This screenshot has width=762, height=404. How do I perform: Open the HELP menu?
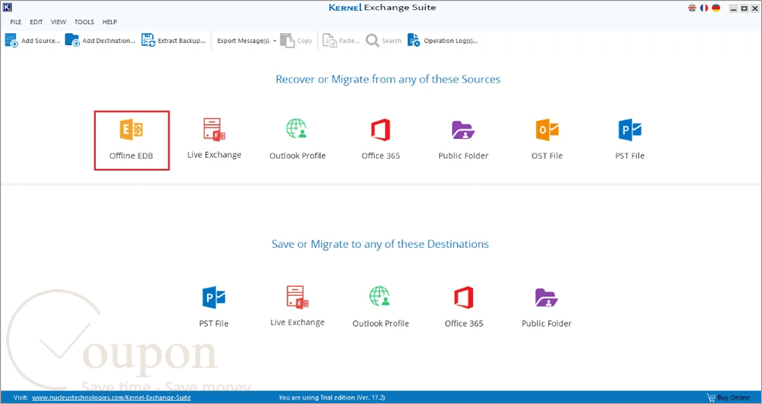(110, 22)
